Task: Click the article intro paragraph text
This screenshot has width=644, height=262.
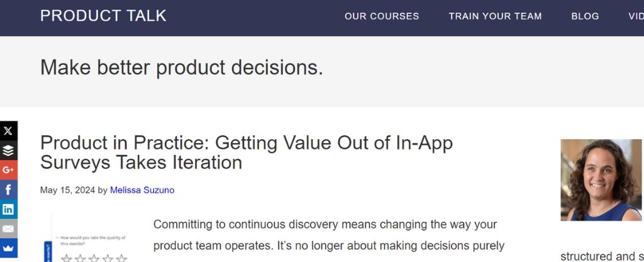Action: point(329,236)
